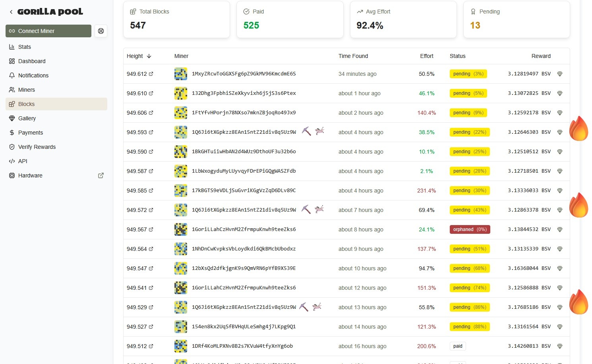
Task: Open Verify Rewards in sidebar
Action: [x=56, y=147]
